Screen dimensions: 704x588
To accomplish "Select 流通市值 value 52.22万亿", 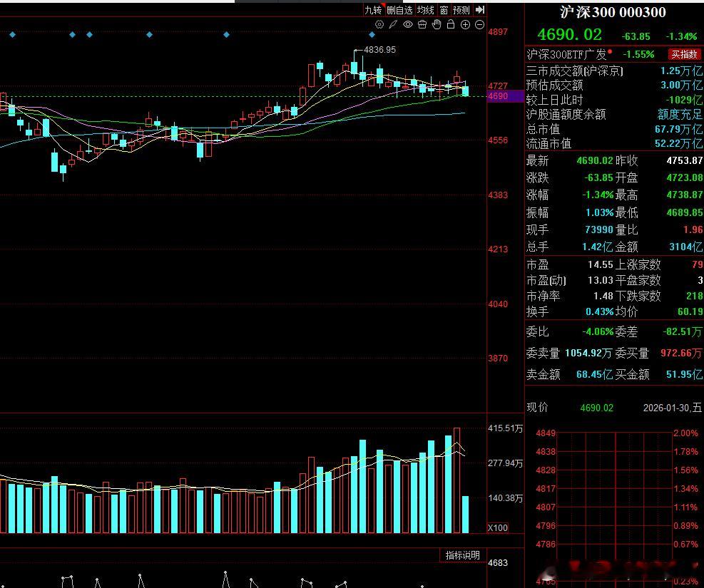I will (x=678, y=143).
